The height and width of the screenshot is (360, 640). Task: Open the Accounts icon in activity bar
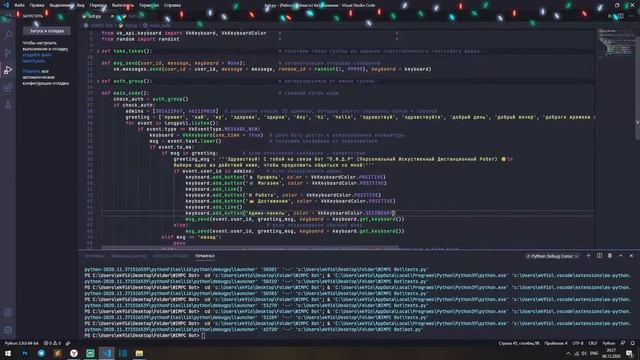pyautogui.click(x=8, y=313)
